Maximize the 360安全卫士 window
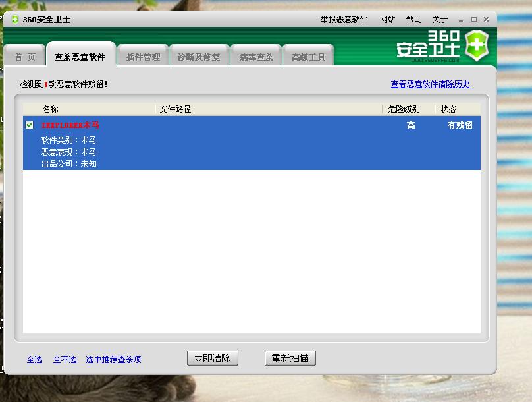 (x=474, y=20)
